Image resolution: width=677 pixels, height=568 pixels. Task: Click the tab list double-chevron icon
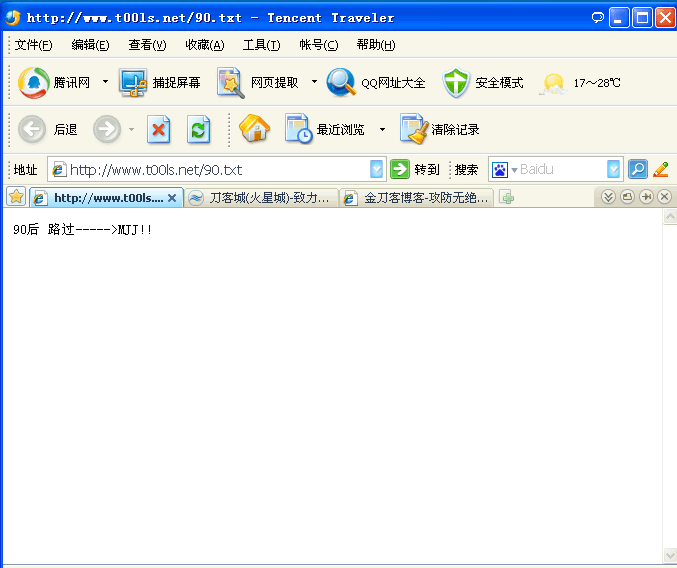click(x=608, y=197)
